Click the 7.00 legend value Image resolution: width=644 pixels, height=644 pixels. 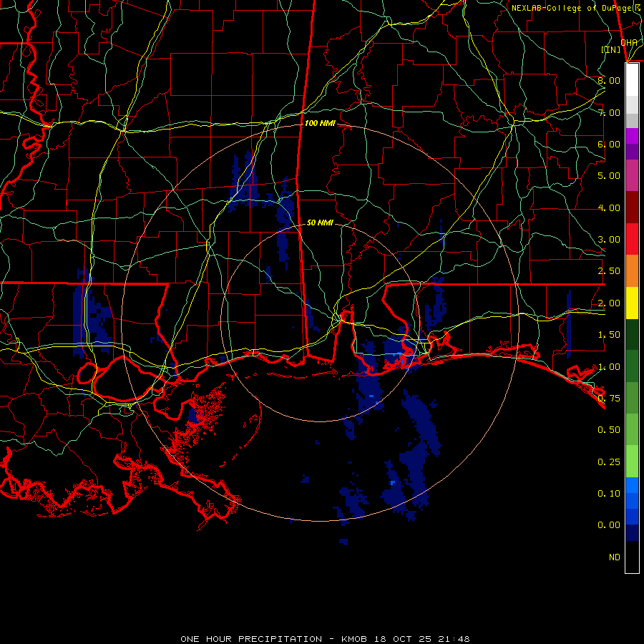click(609, 112)
